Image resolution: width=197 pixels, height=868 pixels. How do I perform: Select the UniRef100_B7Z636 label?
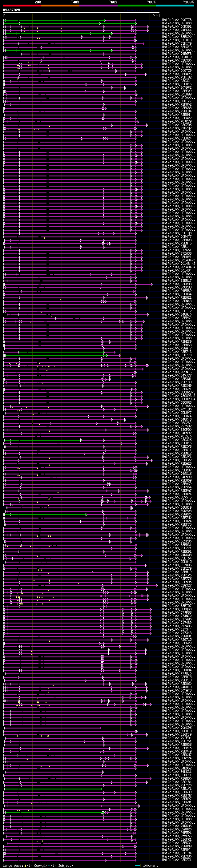coord(177,253)
